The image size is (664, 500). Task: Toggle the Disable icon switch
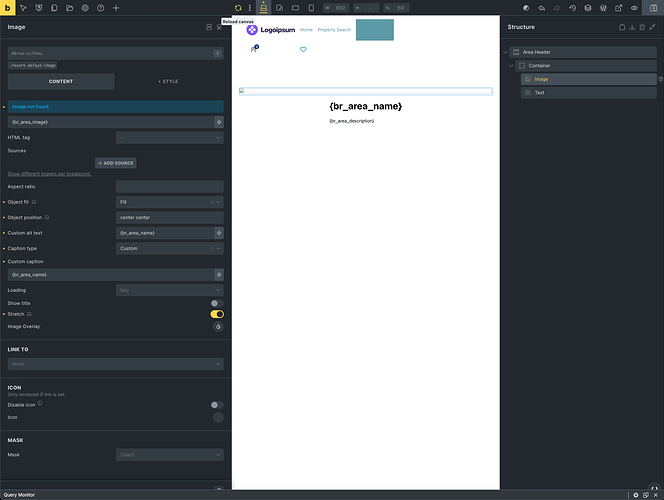tap(217, 405)
